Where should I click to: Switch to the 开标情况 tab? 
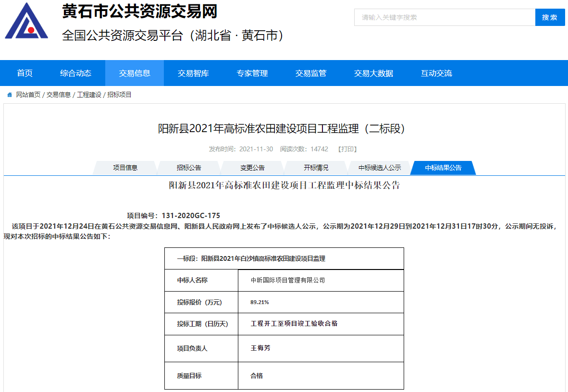tap(316, 168)
